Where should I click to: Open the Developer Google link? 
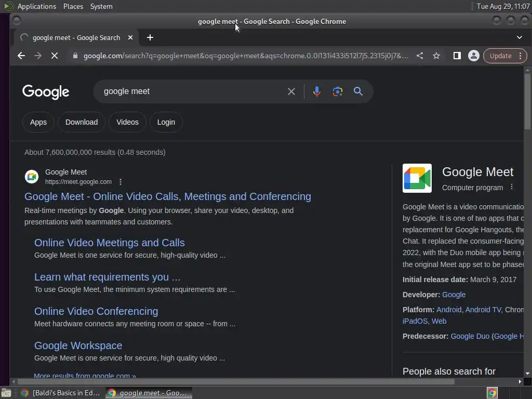click(454, 295)
